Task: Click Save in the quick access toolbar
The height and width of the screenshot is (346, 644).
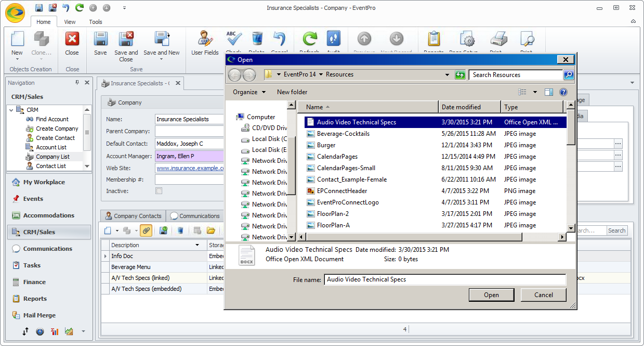Action: (40, 8)
